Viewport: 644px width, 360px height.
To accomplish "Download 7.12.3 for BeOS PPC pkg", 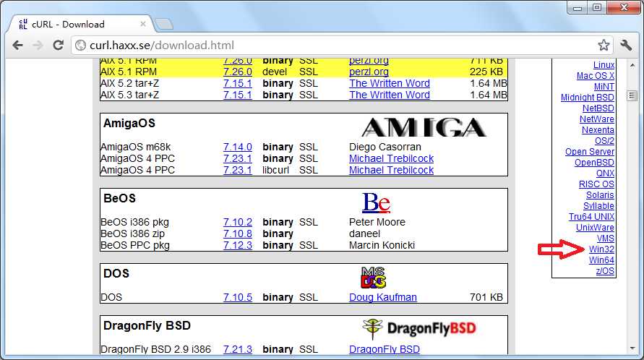I will [237, 245].
